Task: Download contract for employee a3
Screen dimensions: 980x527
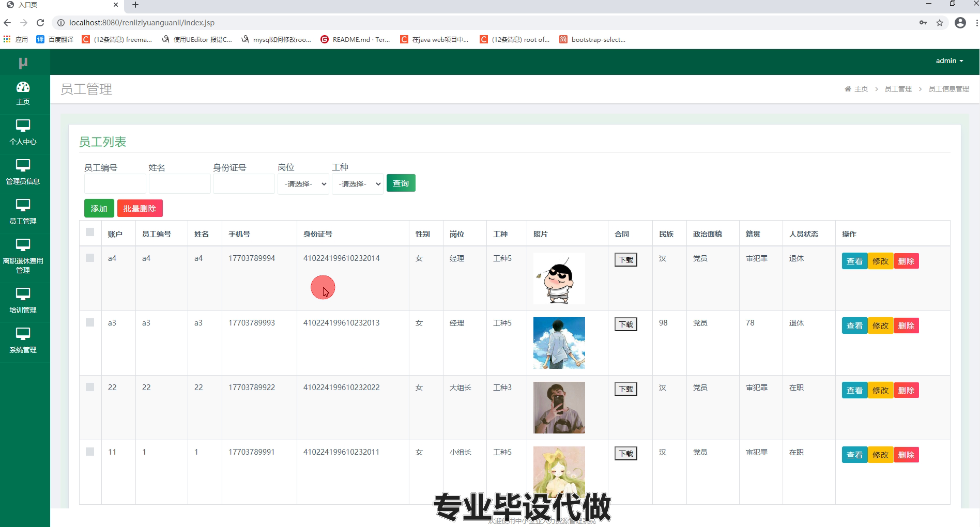Action: point(626,324)
